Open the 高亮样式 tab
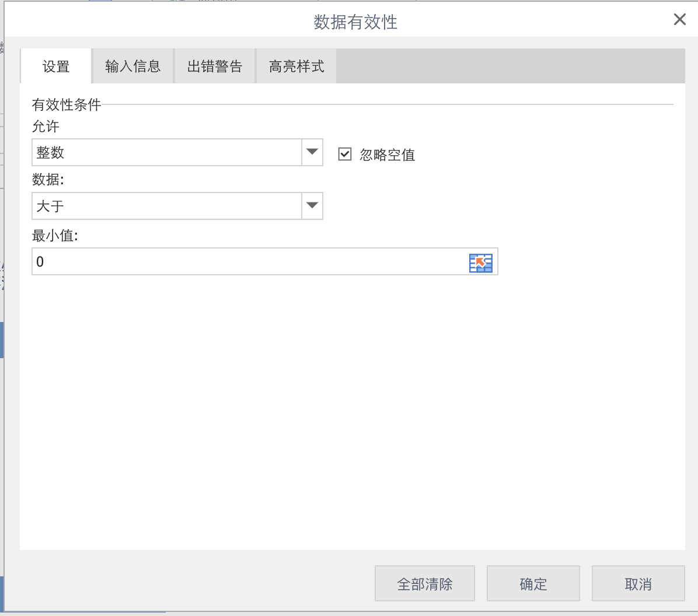Viewport: 698px width, 616px height. point(296,66)
